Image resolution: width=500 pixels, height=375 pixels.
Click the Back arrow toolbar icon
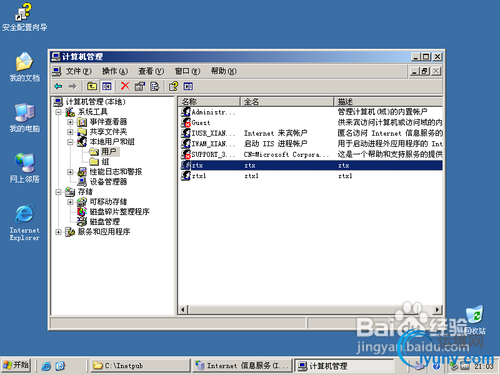click(58, 86)
